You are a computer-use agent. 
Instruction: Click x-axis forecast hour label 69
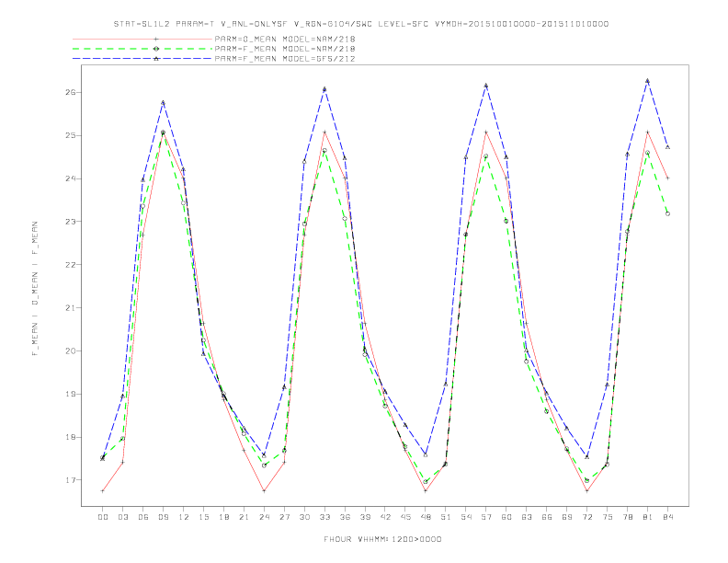point(567,517)
